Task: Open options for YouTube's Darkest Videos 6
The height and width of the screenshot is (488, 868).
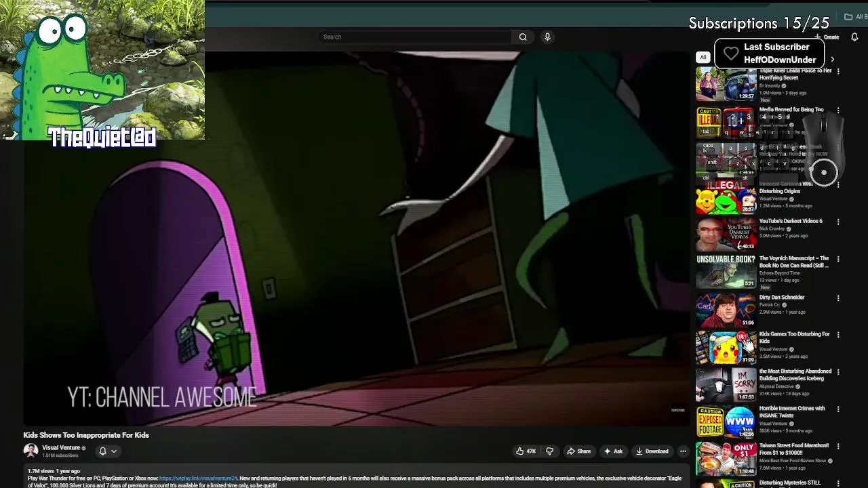Action: [838, 222]
